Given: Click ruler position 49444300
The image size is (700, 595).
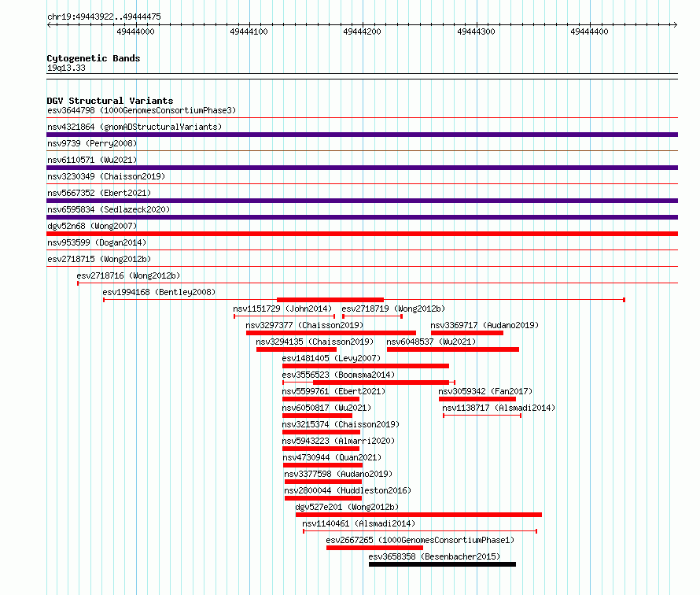Looking at the screenshot, I should pos(476,31).
